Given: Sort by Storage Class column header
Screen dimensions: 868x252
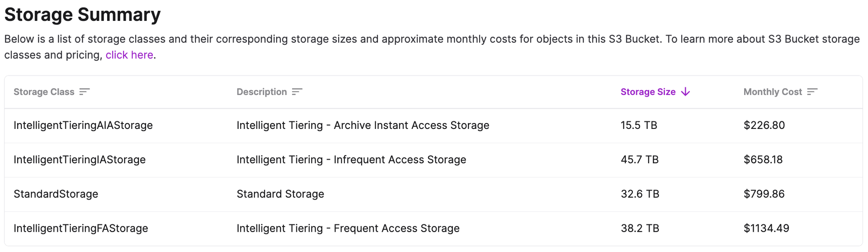Looking at the screenshot, I should [x=44, y=92].
